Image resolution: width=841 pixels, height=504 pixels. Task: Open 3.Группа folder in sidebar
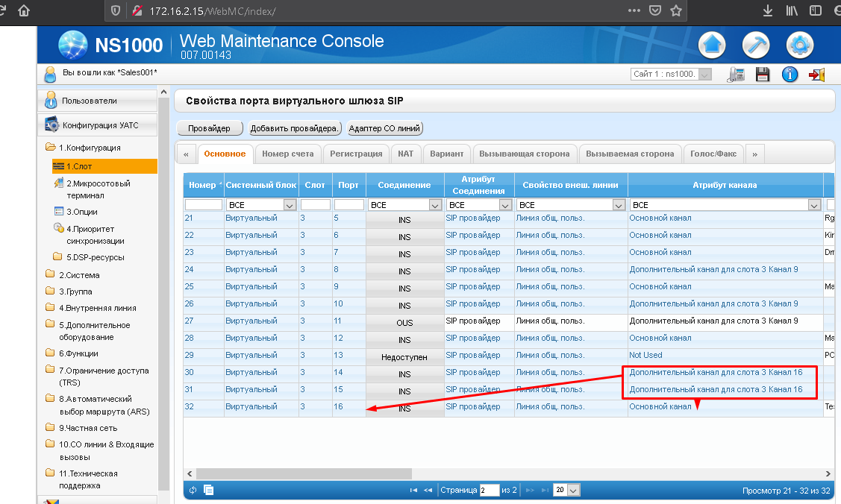click(75, 292)
